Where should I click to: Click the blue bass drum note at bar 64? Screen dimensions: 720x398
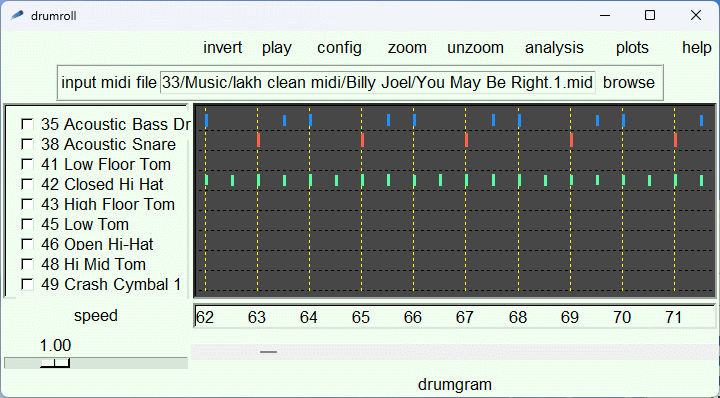pos(311,120)
